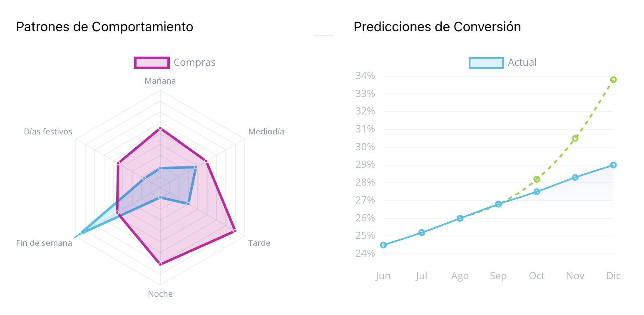This screenshot has width=644, height=315.
Task: Click the Predicciones de Conversión heading
Action: [x=437, y=27]
